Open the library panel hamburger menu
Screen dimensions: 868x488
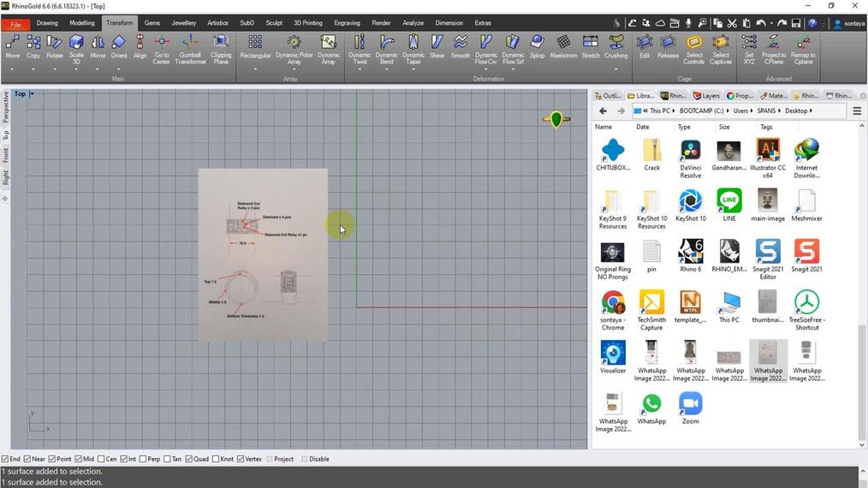pyautogui.click(x=857, y=110)
